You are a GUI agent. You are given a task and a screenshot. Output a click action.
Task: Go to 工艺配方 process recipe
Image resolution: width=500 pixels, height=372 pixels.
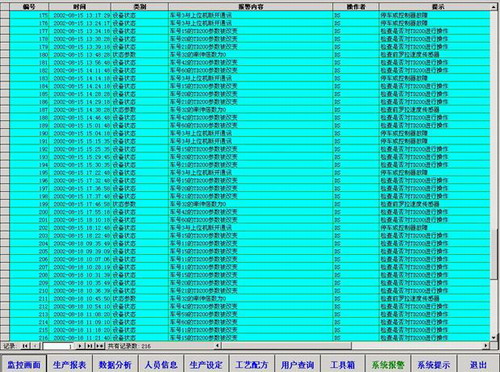tap(252, 364)
